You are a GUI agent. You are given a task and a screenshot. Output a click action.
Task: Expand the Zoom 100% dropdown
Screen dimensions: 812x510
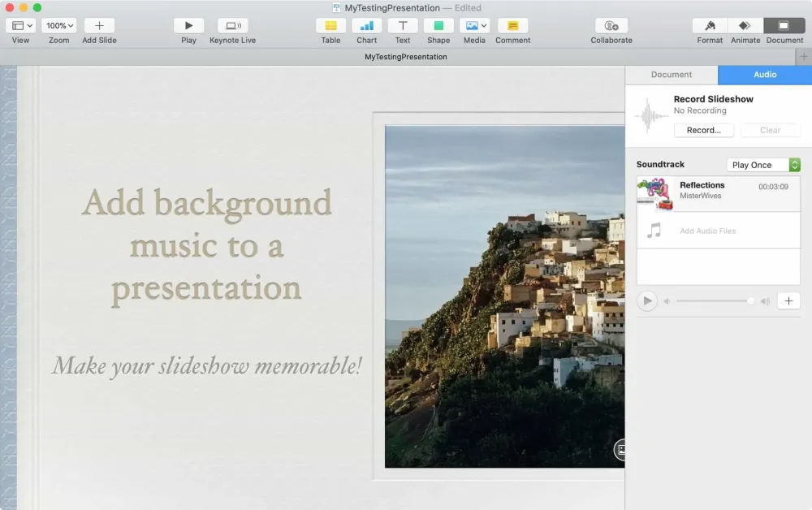[58, 26]
